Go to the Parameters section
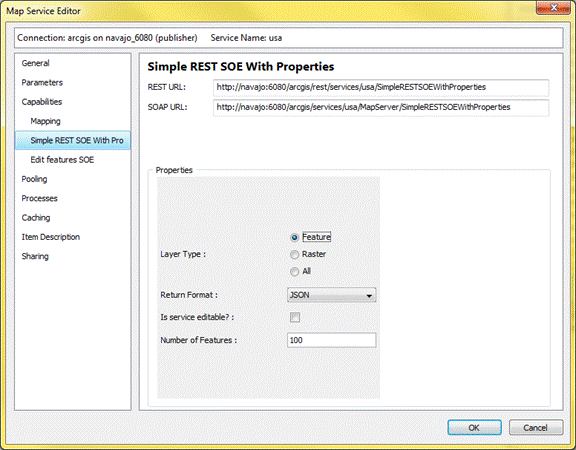The height and width of the screenshot is (450, 576). [42, 83]
